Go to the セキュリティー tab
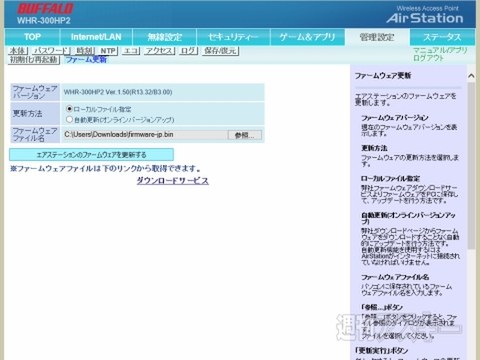 coord(233,37)
